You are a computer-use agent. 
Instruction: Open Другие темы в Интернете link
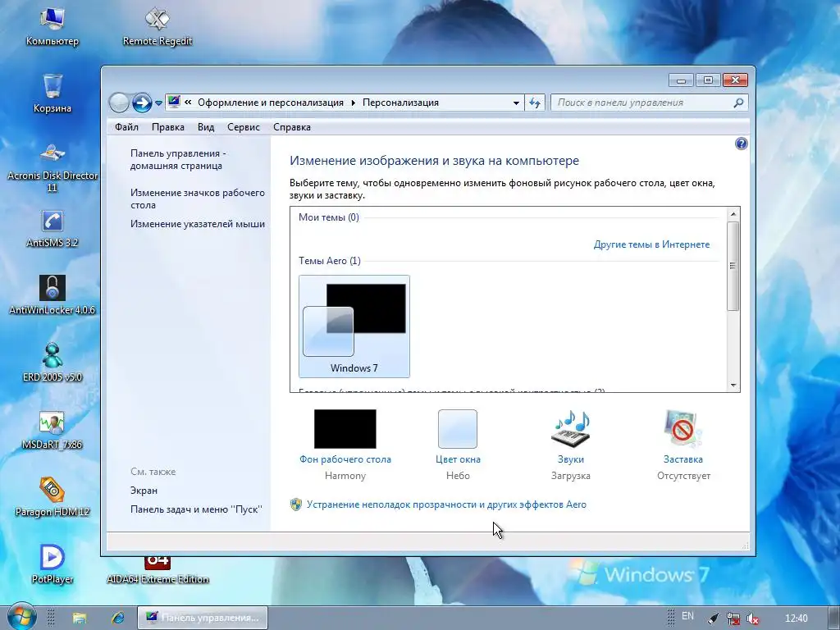tap(651, 244)
